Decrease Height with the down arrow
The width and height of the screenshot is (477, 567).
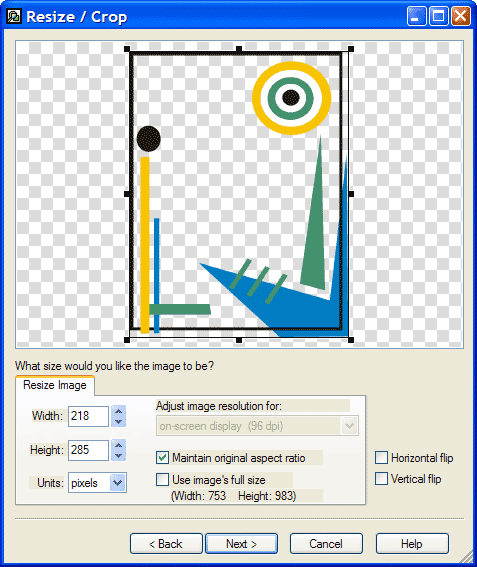pyautogui.click(x=118, y=455)
